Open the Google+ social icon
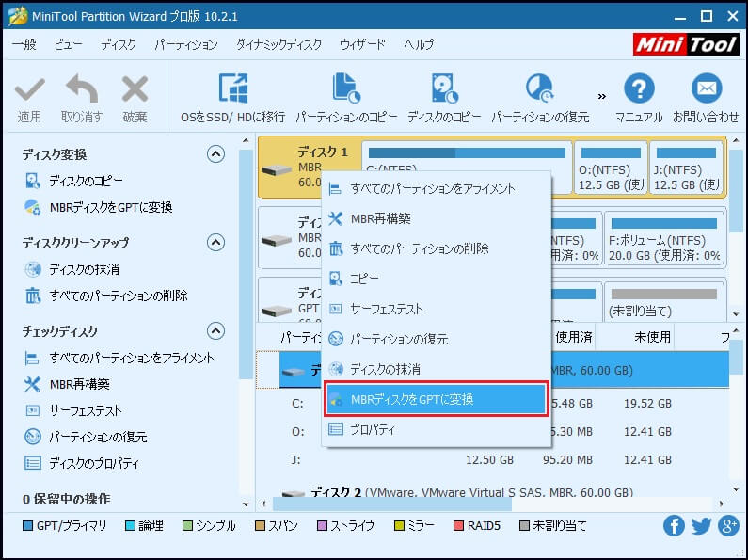The height and width of the screenshot is (560, 748). pyautogui.click(x=728, y=526)
